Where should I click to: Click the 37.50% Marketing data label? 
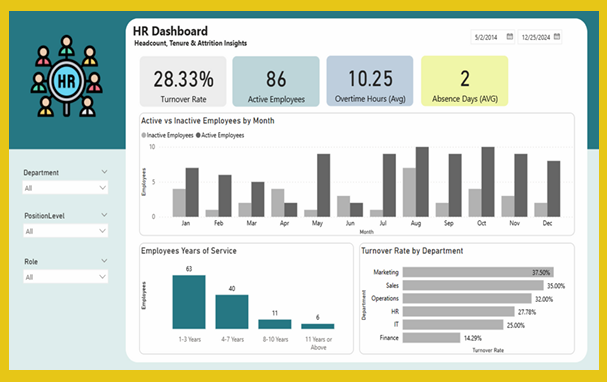click(x=541, y=272)
